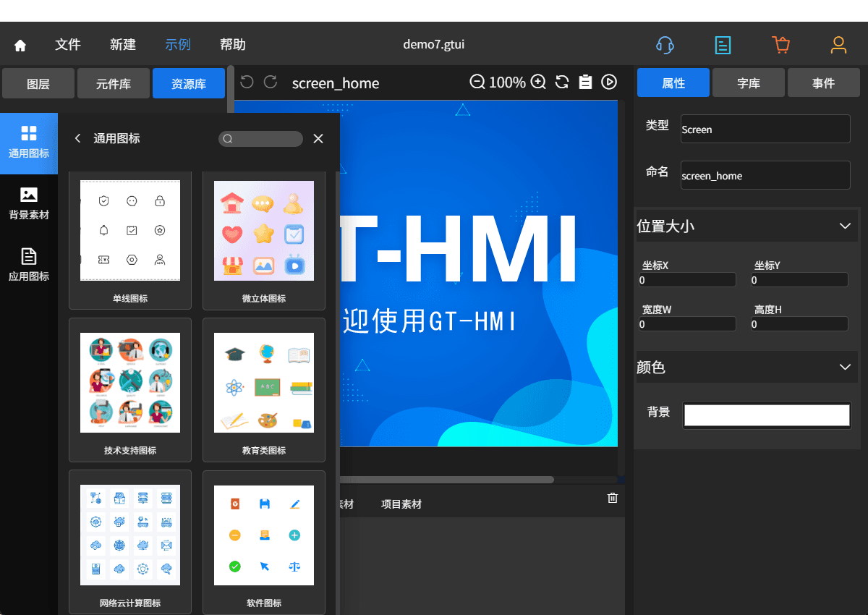Switch to the 属性 tab
The image size is (868, 615).
point(673,82)
